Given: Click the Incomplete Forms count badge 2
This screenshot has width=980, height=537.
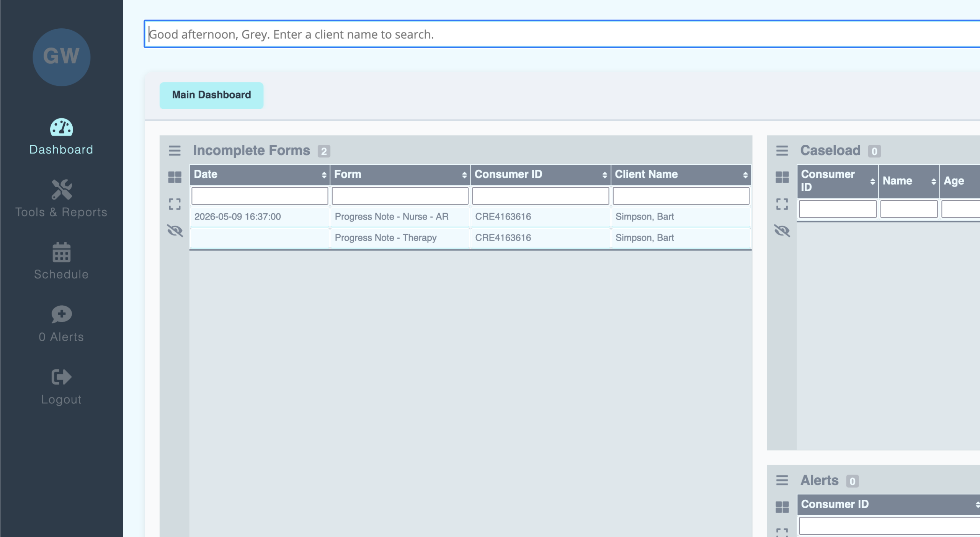Looking at the screenshot, I should click(324, 151).
